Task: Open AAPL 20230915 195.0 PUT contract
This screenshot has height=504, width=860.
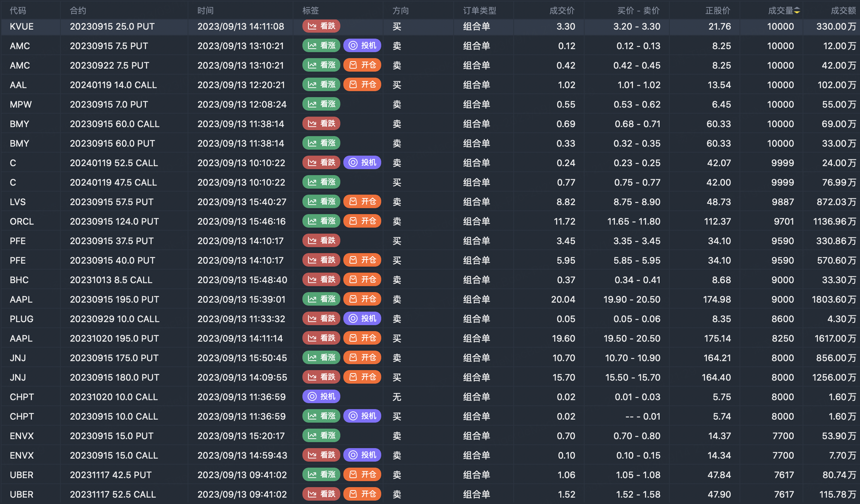Action: pyautogui.click(x=114, y=299)
